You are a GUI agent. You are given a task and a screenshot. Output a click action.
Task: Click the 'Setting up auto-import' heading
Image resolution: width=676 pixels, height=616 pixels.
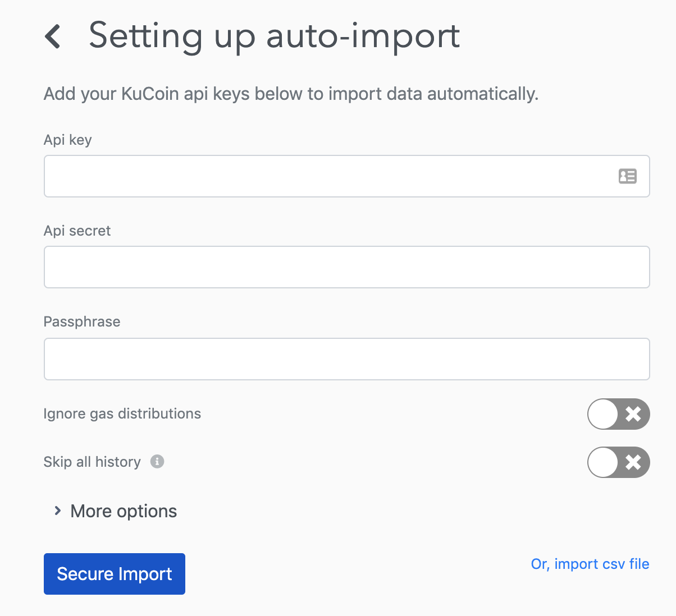[x=275, y=36]
